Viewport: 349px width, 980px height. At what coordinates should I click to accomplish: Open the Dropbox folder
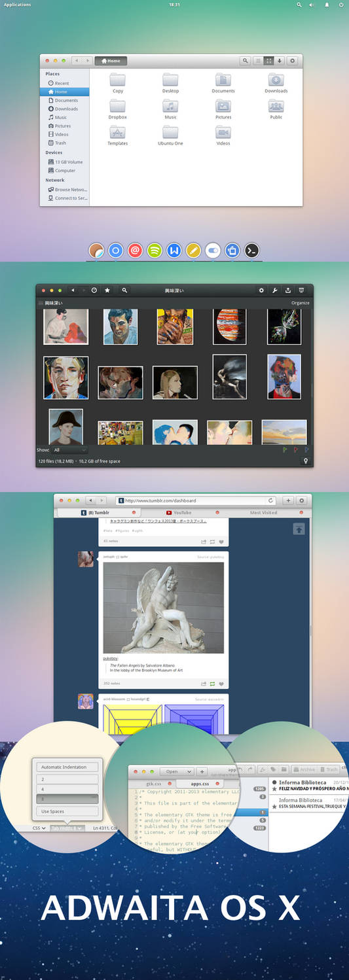(118, 109)
